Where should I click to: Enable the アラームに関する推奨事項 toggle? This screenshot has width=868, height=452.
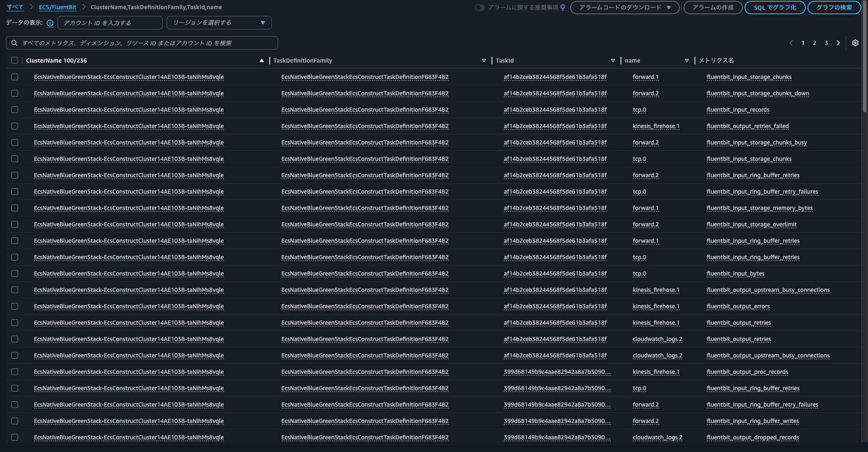[479, 7]
